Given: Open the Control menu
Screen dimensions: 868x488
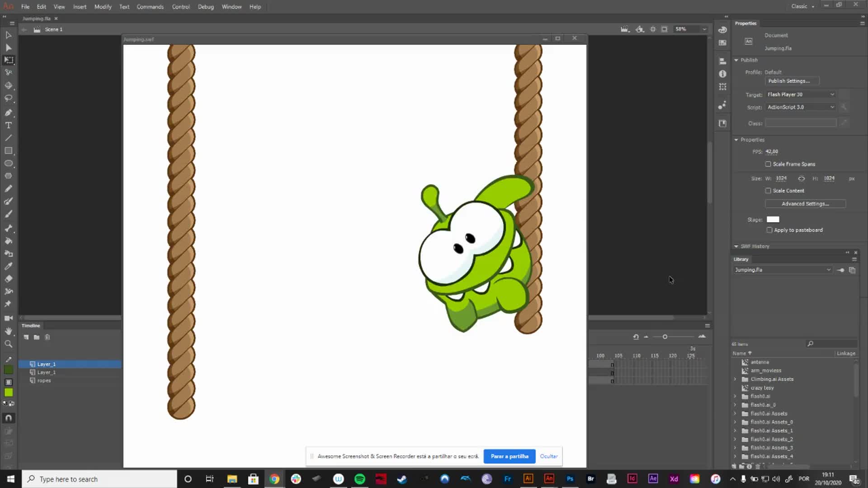Looking at the screenshot, I should coord(181,7).
